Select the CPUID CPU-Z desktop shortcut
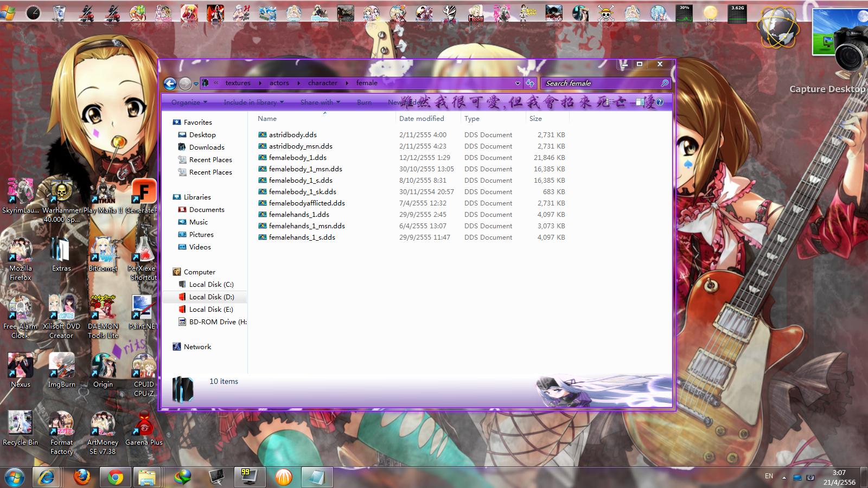The height and width of the screenshot is (488, 868). click(144, 375)
